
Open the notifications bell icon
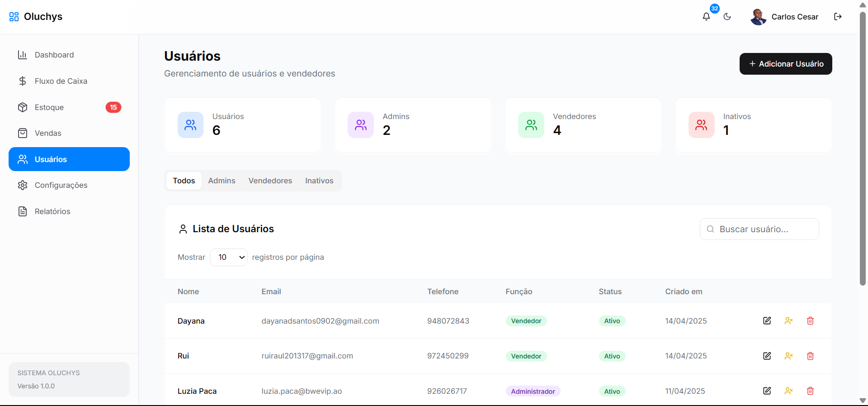[x=706, y=17]
